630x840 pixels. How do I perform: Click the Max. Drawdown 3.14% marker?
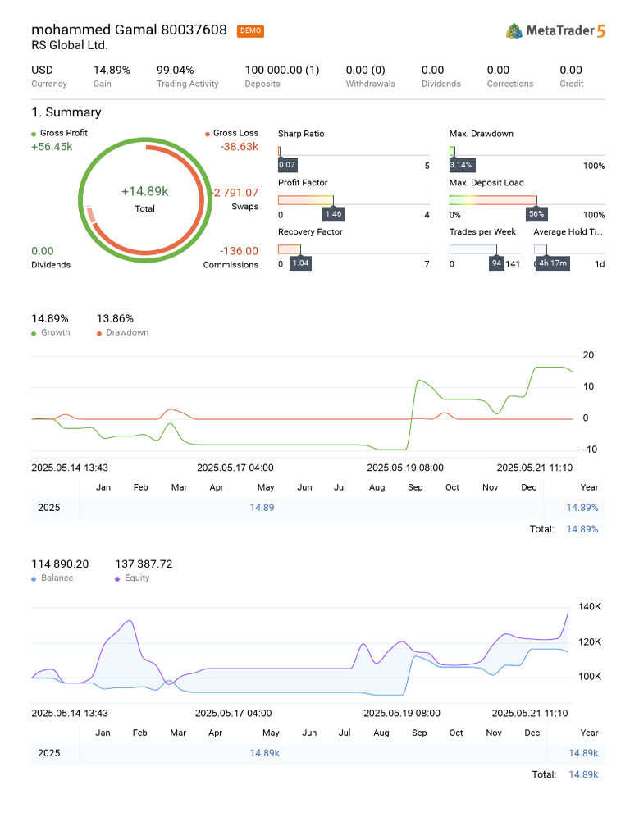[461, 165]
